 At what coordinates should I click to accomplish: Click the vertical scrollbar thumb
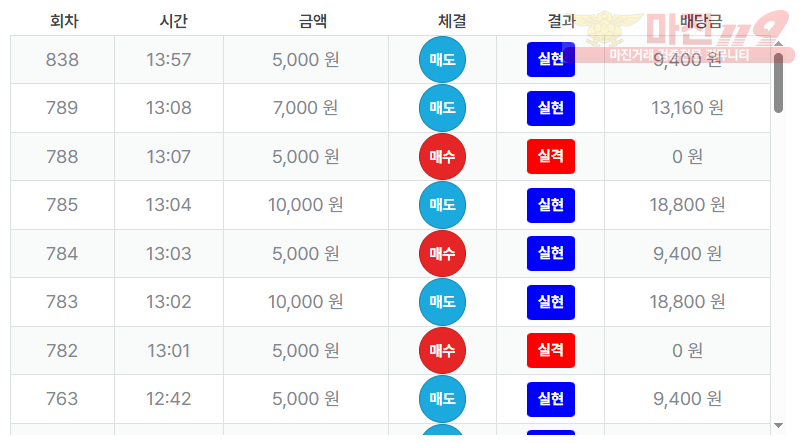click(779, 82)
